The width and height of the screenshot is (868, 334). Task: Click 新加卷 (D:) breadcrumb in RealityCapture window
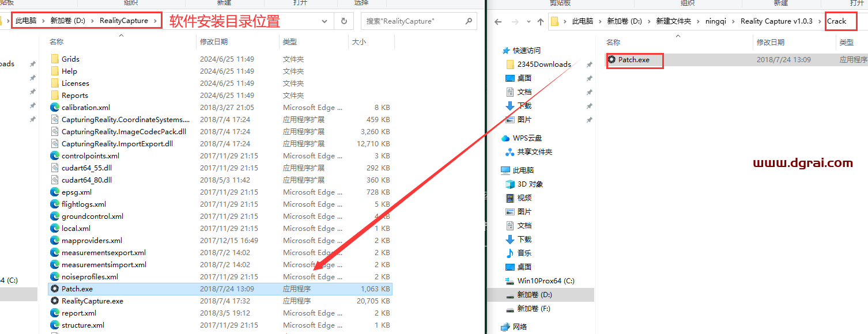67,21
